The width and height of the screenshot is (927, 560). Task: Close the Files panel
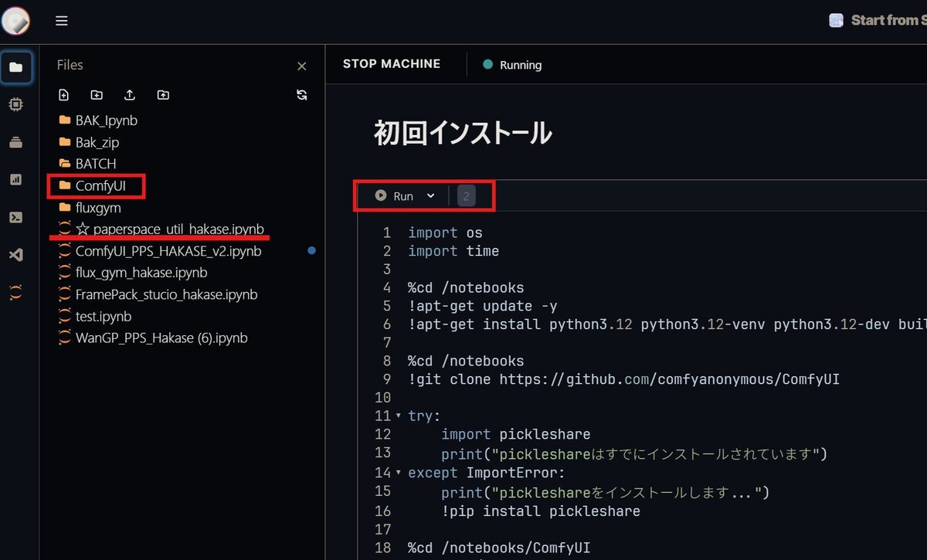tap(302, 66)
